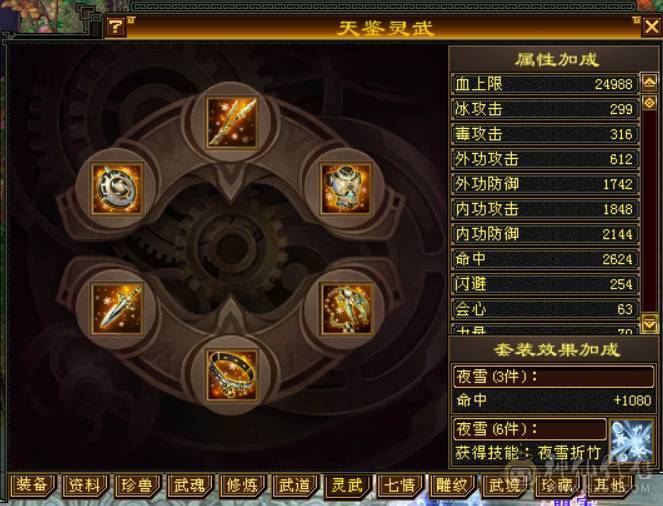Viewport: 663px width, 506px height.
Task: Switch to the 雕纹 tab
Action: pos(451,485)
